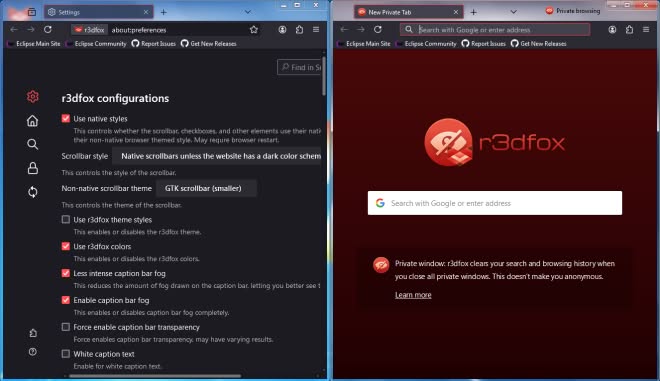Open the tab view icon left of the Settings tab

(32, 12)
